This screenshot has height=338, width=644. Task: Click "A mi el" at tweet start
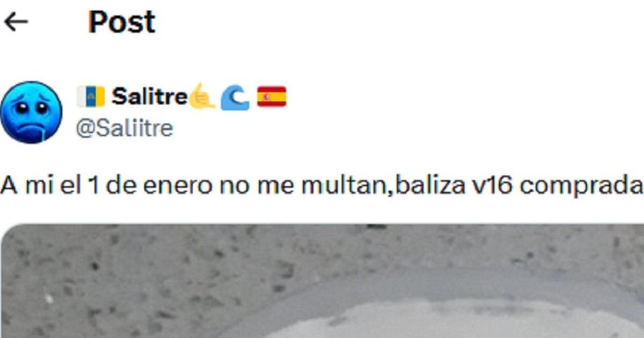click(39, 186)
